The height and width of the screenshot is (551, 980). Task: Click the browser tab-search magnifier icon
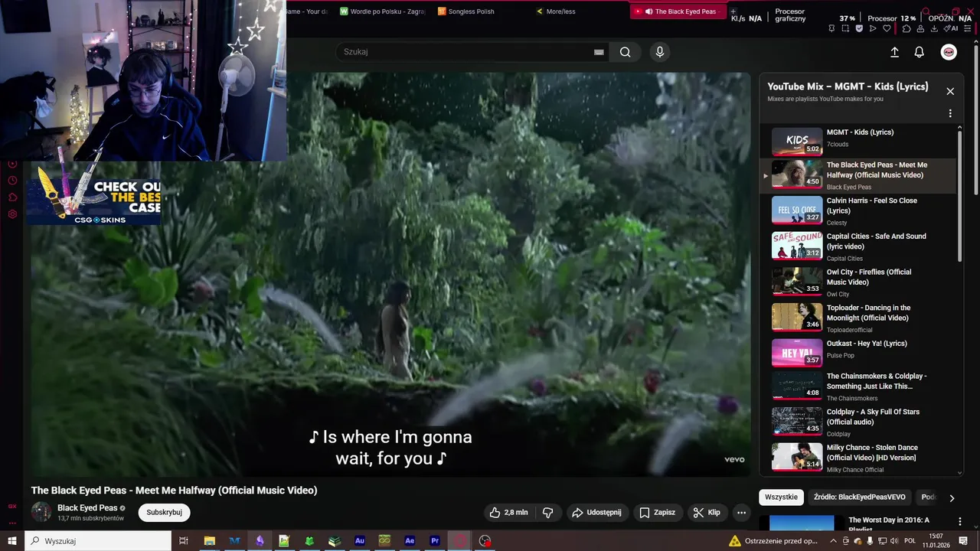pyautogui.click(x=926, y=11)
